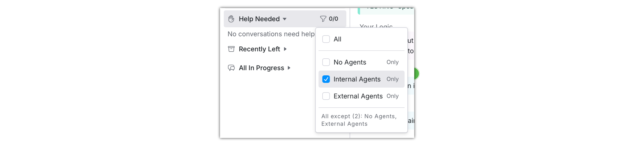Uncheck the Internal Agents checkbox
This screenshot has height=146, width=644.
point(326,79)
